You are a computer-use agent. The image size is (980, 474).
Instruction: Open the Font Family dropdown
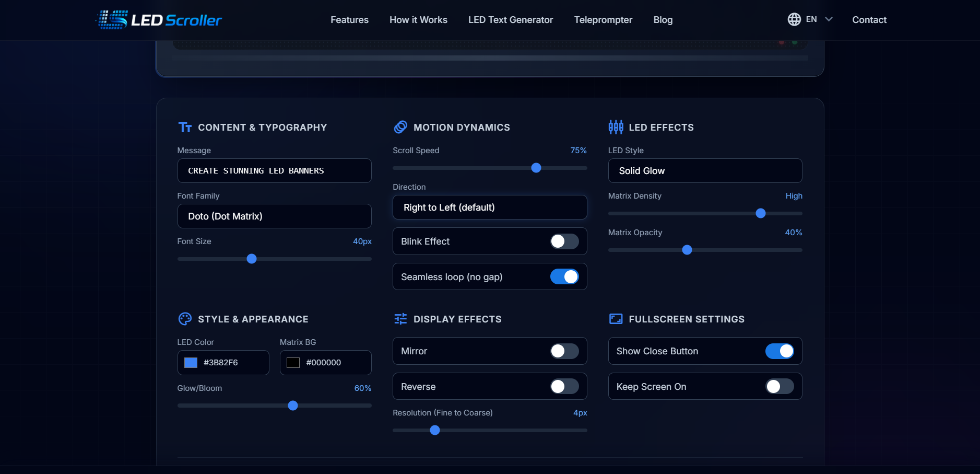tap(275, 216)
